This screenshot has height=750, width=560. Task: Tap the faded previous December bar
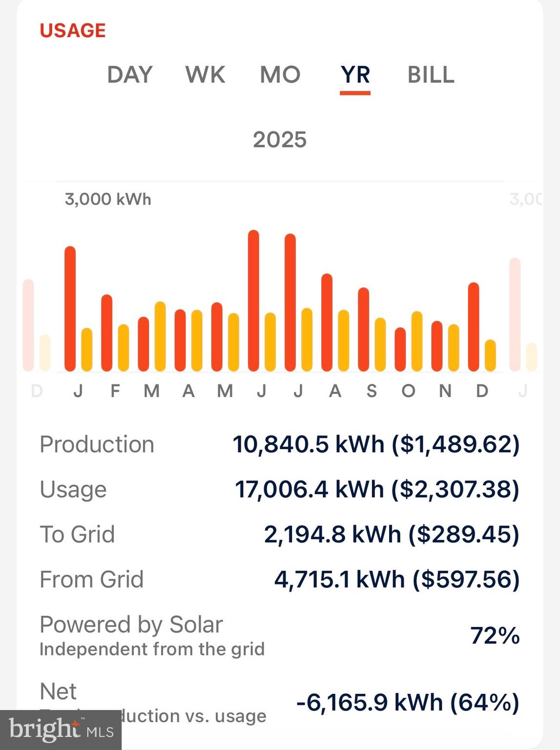tap(28, 325)
